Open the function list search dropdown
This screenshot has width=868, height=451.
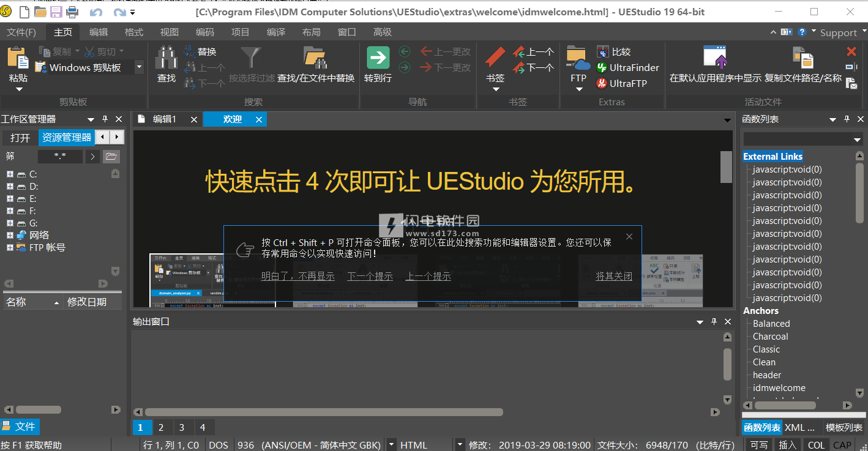(858, 140)
